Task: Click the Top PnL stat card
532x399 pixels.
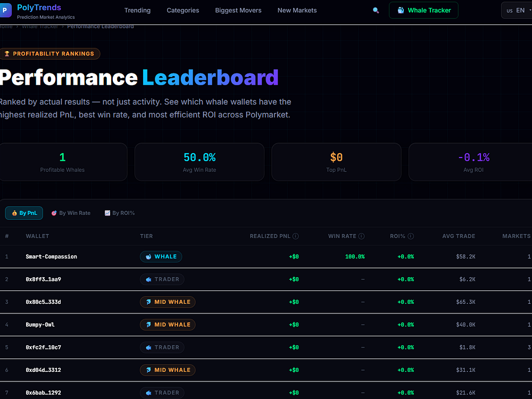Action: point(337,162)
